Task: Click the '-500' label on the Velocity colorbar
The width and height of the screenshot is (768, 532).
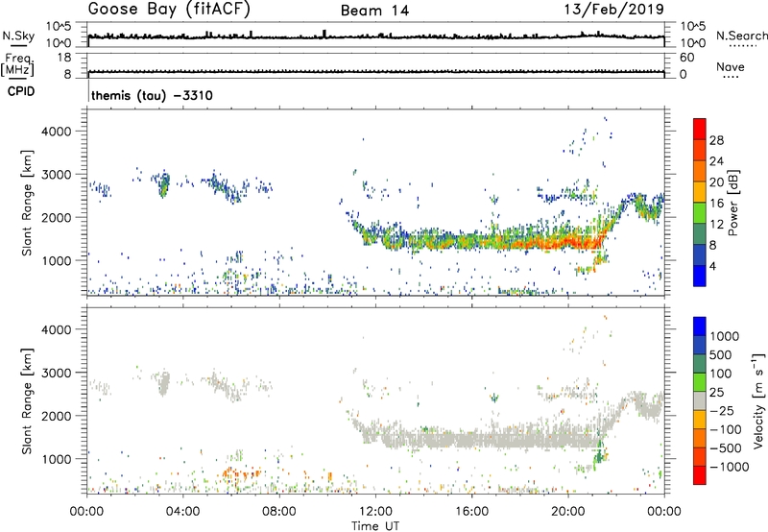Action: coord(726,447)
